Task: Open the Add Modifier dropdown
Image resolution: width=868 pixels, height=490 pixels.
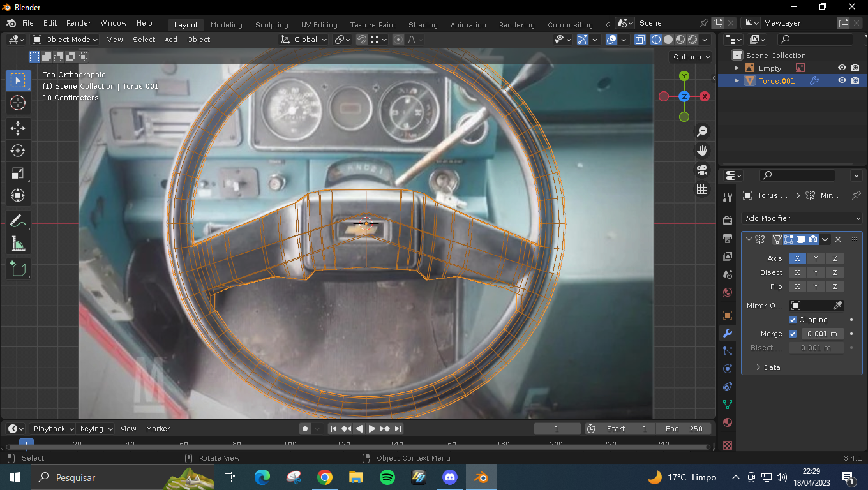Action: (802, 218)
